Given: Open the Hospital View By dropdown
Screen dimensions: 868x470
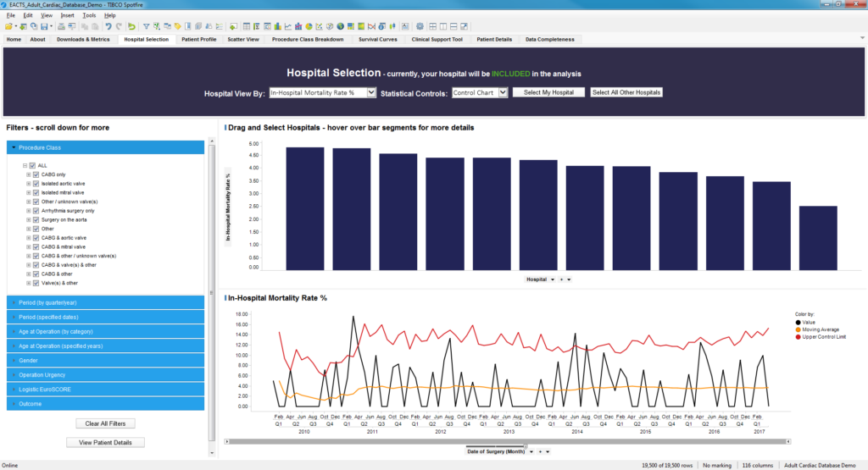Looking at the screenshot, I should point(371,92).
